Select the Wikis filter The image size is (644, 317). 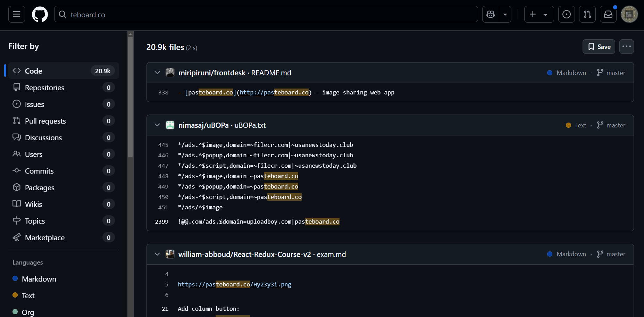pyautogui.click(x=64, y=204)
